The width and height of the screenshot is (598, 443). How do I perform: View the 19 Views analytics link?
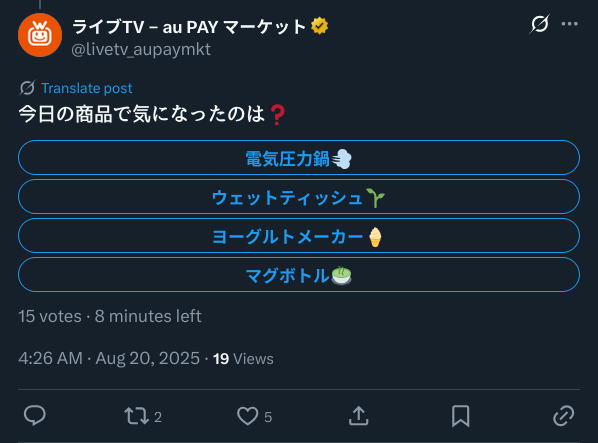pyautogui.click(x=243, y=359)
